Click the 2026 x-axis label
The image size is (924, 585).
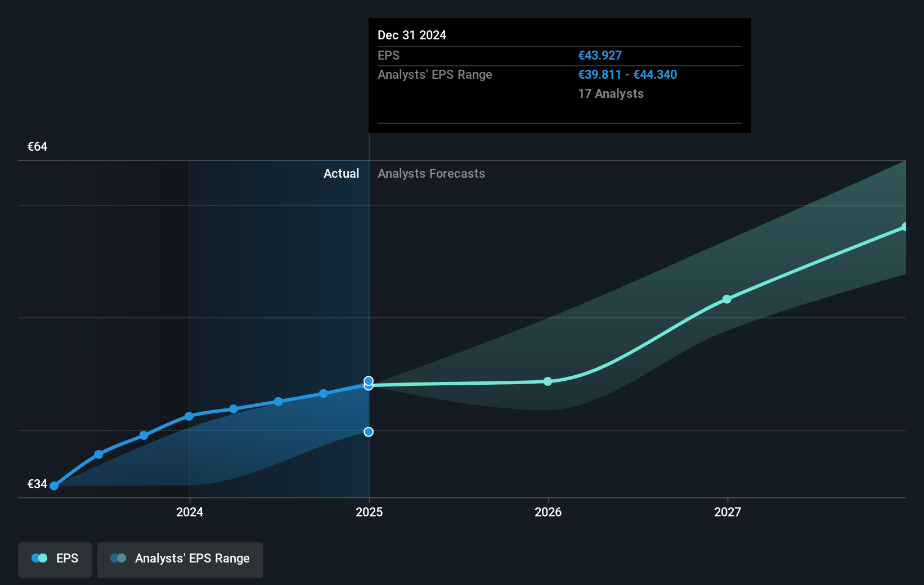[548, 512]
